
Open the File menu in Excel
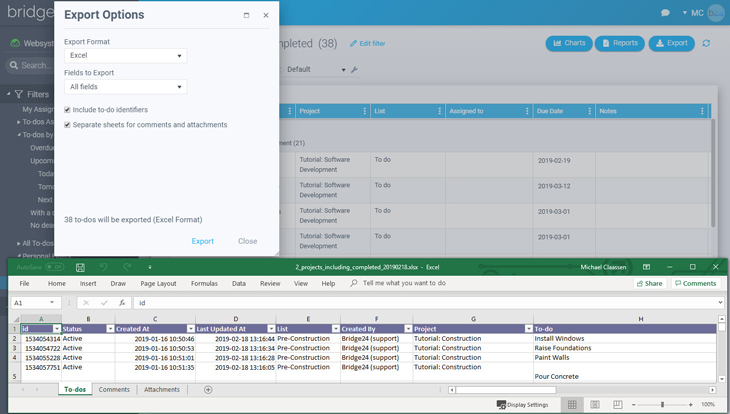(x=24, y=284)
